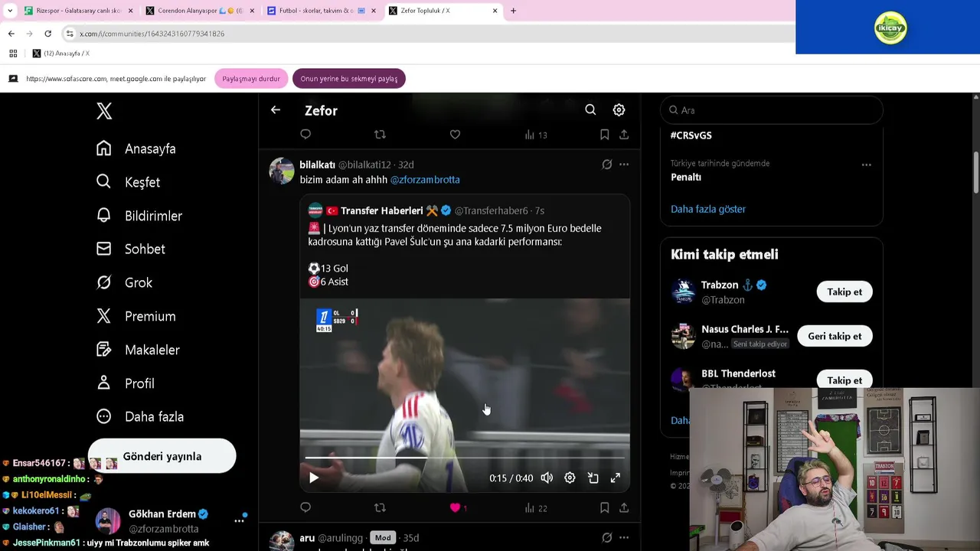The image size is (980, 551).
Task: Play the Pavel Šulc video
Action: (x=314, y=478)
